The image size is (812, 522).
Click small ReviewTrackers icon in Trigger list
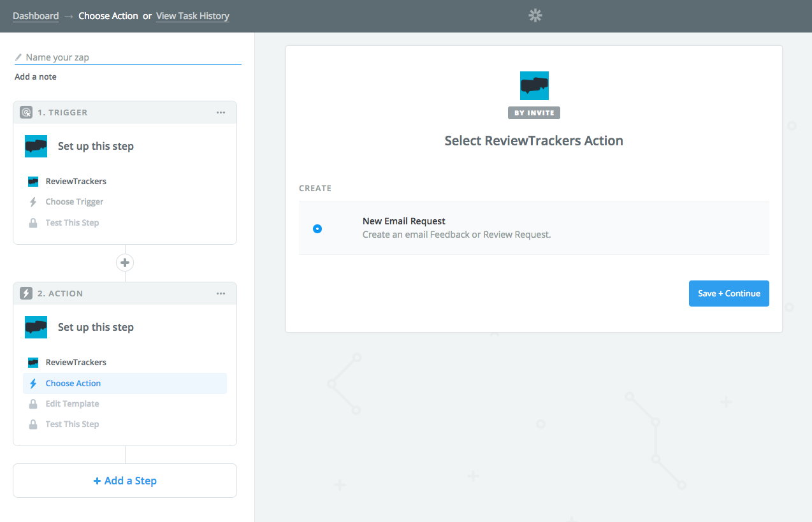33,182
